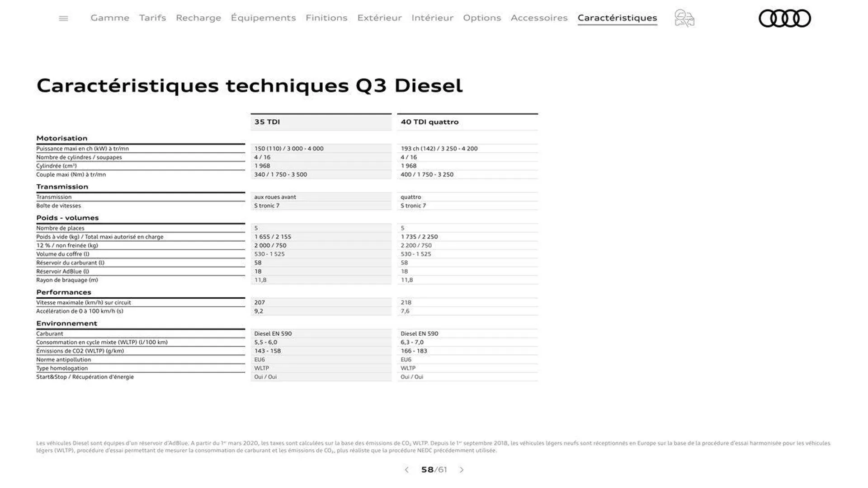
Task: Click 'Nombre de cylindres / soupapes' label
Action: pyautogui.click(x=79, y=157)
